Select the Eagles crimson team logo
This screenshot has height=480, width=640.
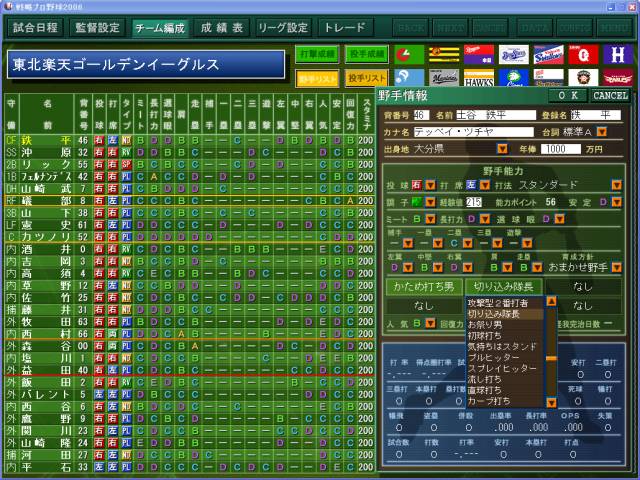click(x=618, y=77)
